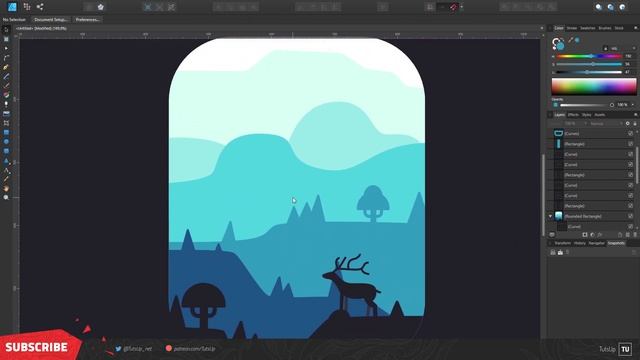Viewport: 640px width, 360px height.
Task: Select the Ellipse shape tool
Action: pyautogui.click(x=6, y=142)
